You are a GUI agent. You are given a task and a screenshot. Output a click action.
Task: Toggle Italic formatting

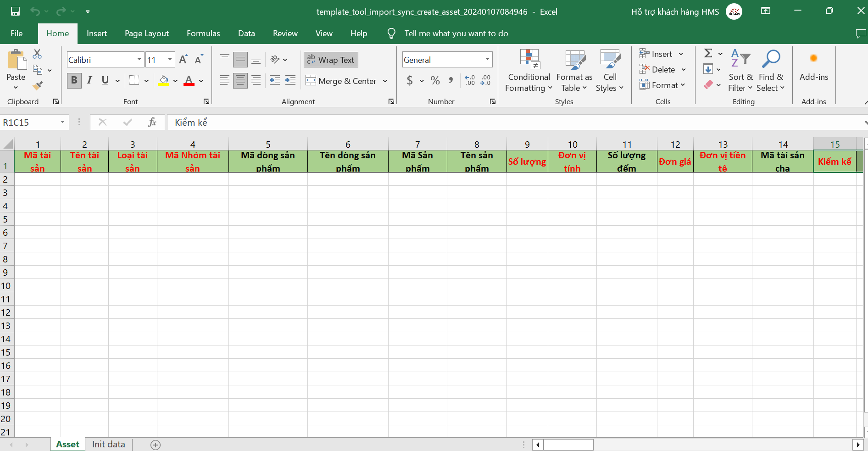(89, 80)
